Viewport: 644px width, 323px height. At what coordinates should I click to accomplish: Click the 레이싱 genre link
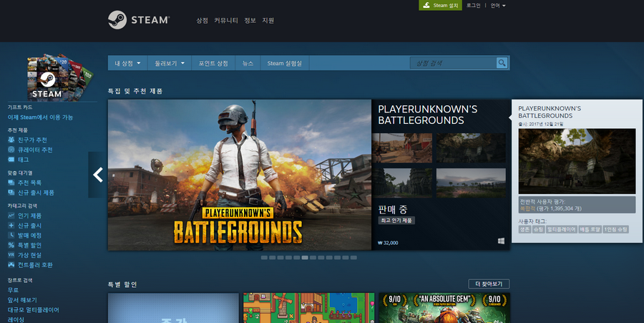click(16, 319)
